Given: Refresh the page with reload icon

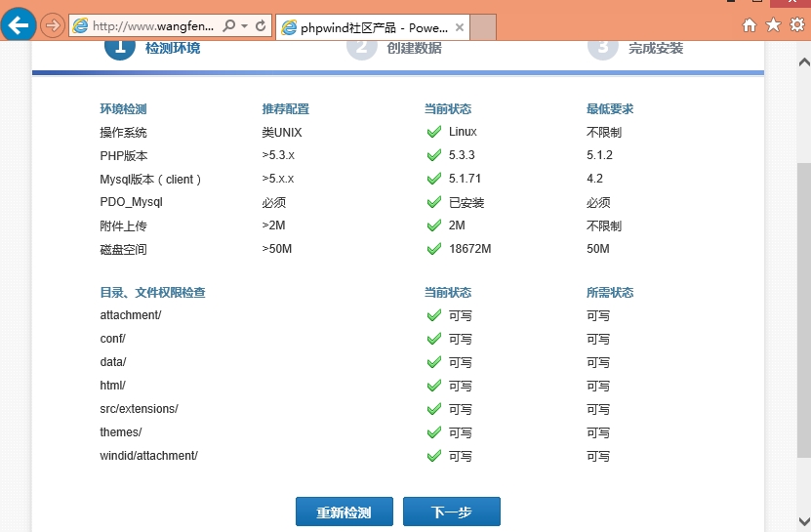Looking at the screenshot, I should click(261, 25).
